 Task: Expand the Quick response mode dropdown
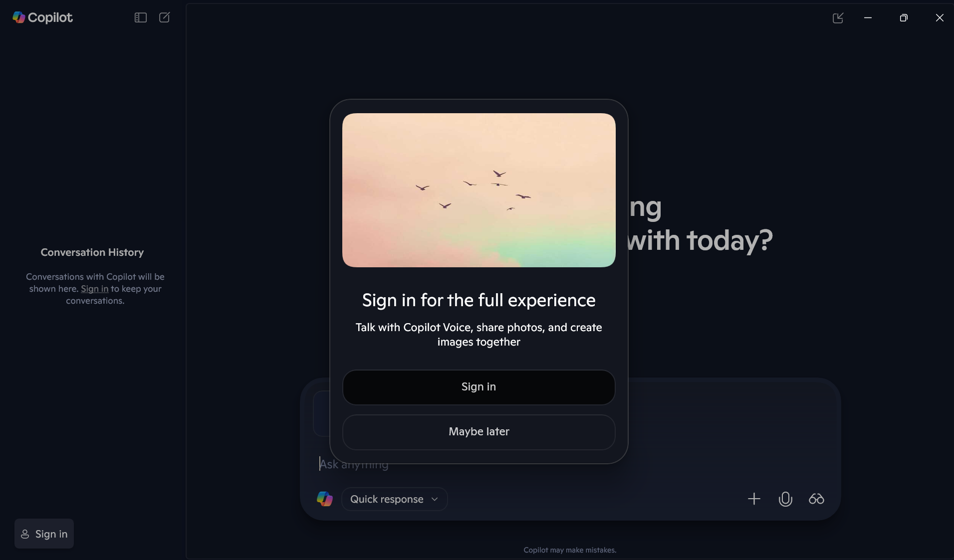(x=394, y=499)
